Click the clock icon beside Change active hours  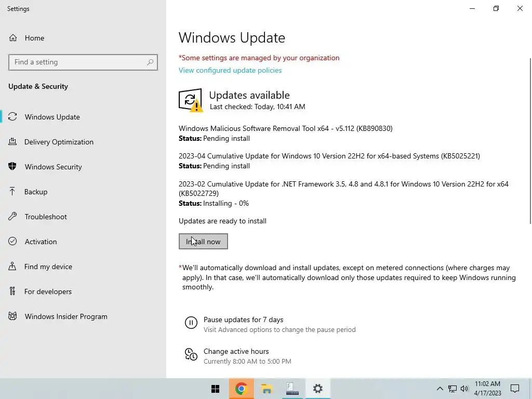coord(191,354)
